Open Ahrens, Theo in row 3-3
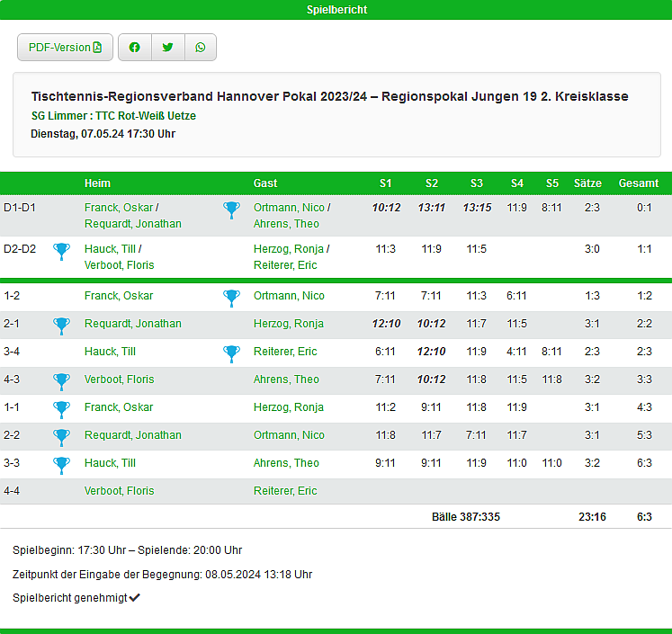 [x=286, y=463]
